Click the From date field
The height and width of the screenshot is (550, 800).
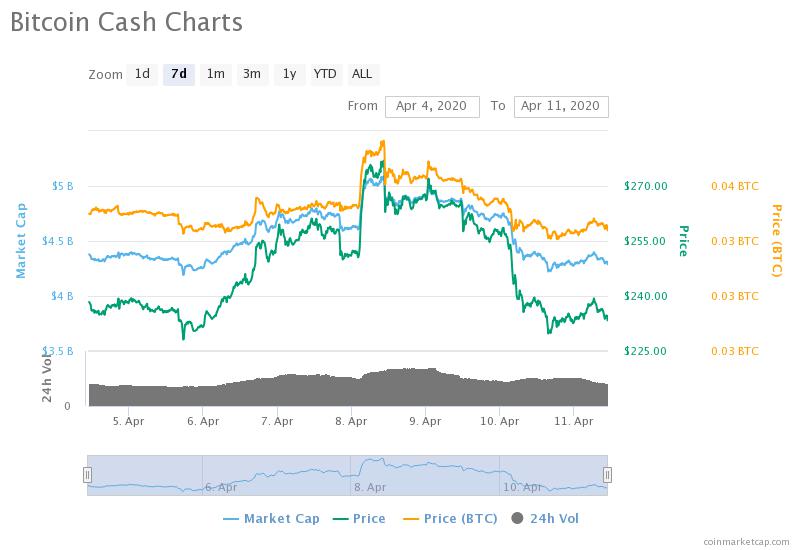coord(432,106)
